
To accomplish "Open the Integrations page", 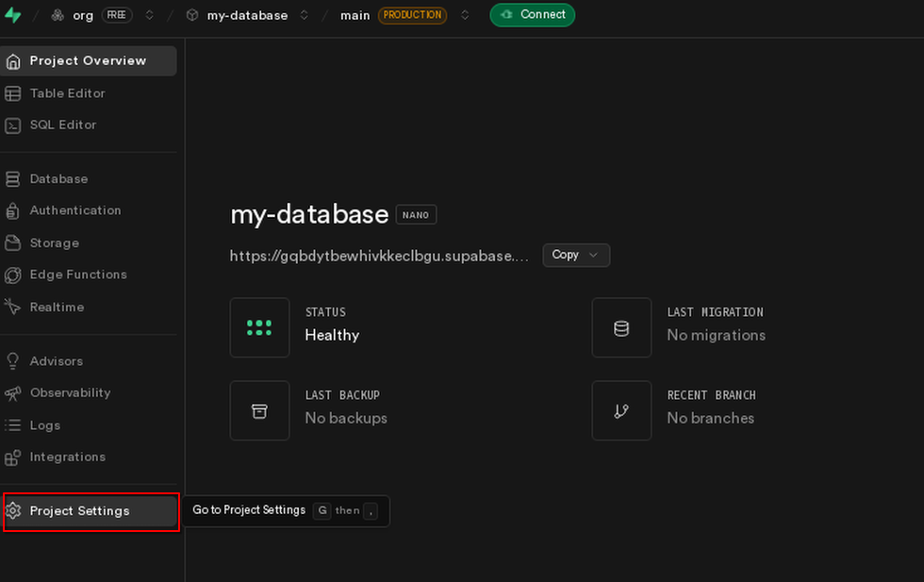I will click(89, 457).
